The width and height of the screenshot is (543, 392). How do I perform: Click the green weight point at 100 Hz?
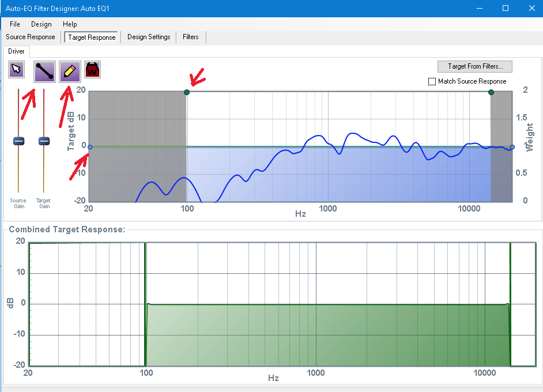pos(186,92)
